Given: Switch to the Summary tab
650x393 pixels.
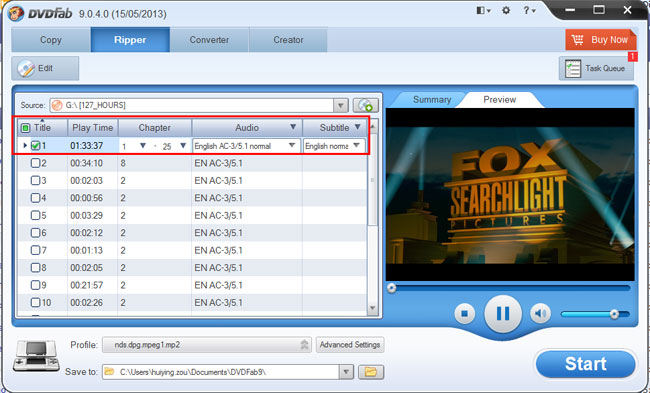Looking at the screenshot, I should 432,99.
